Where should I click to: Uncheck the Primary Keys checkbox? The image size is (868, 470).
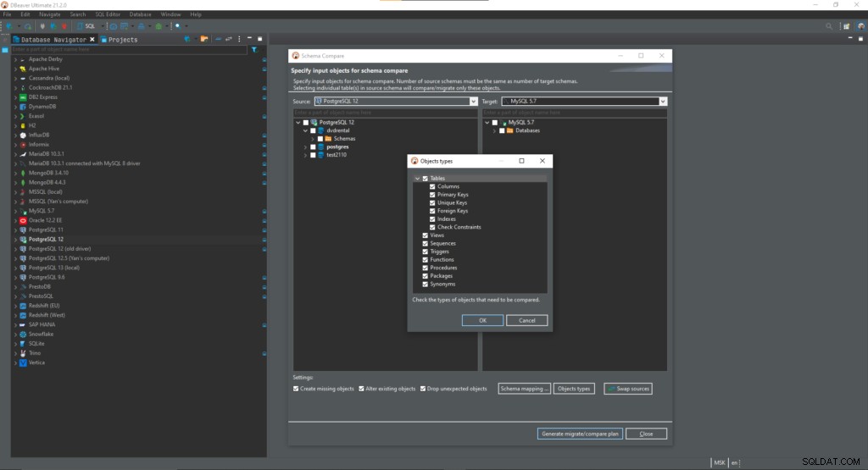click(432, 195)
